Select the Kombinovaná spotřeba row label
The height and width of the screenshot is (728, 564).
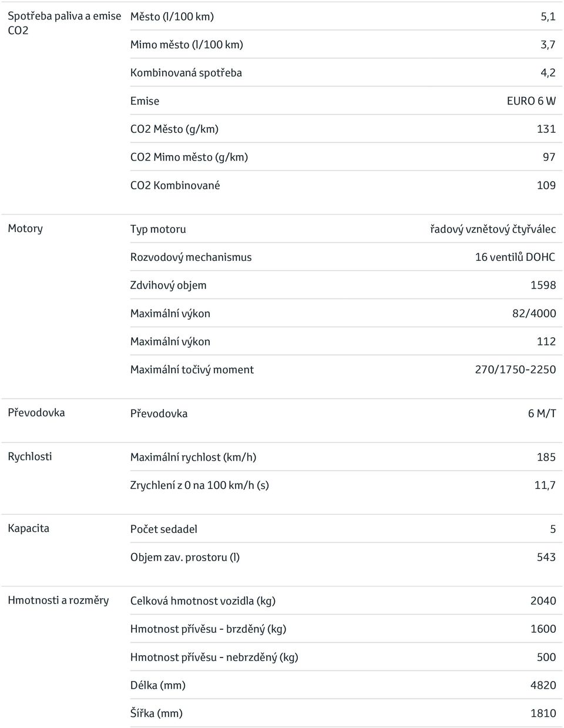(186, 73)
